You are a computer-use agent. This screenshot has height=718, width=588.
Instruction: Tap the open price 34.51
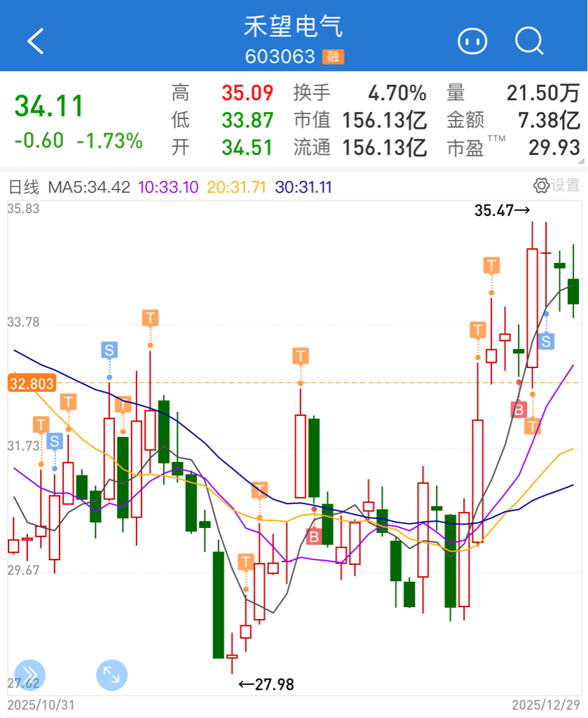(x=247, y=148)
